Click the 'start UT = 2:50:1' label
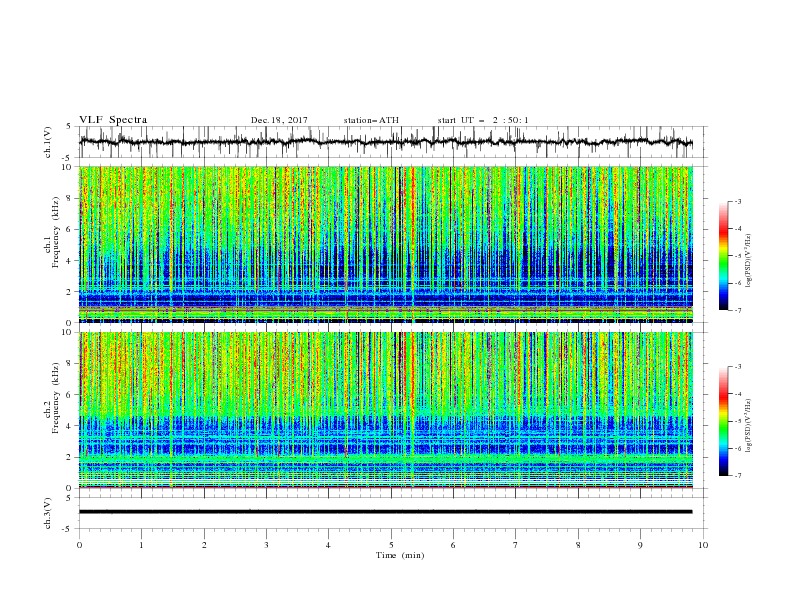Screen dimensions: 792x612 tap(483, 120)
